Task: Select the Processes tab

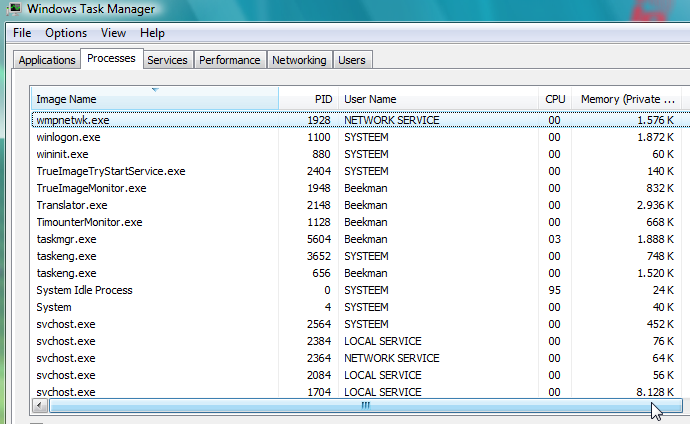Action: [111, 58]
